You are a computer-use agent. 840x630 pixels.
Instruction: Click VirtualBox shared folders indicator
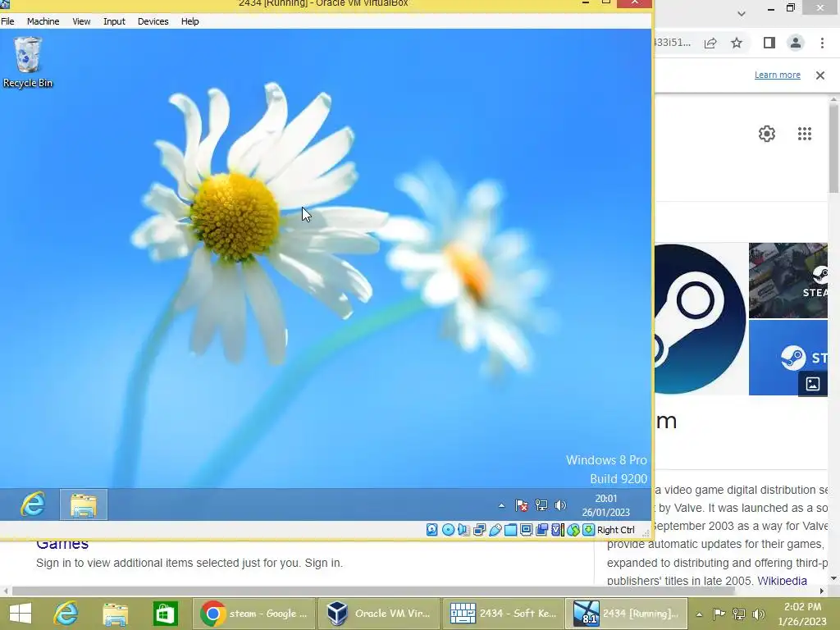coord(510,530)
